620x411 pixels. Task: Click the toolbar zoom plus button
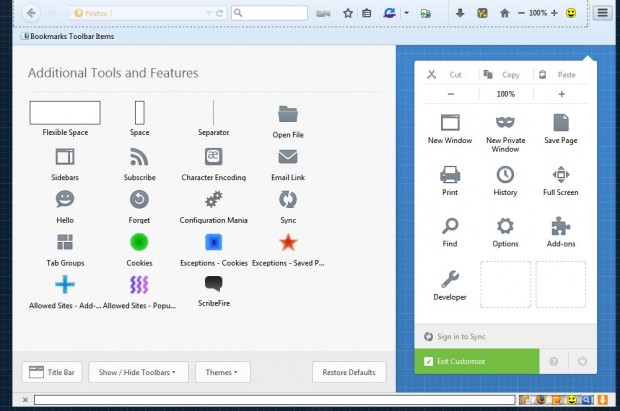[554, 13]
